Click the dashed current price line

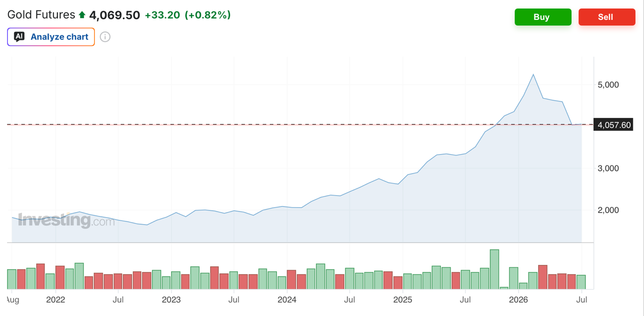[x=297, y=124]
